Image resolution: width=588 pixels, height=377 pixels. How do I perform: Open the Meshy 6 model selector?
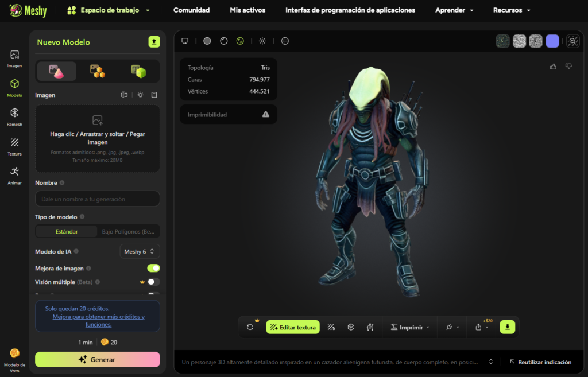click(140, 251)
